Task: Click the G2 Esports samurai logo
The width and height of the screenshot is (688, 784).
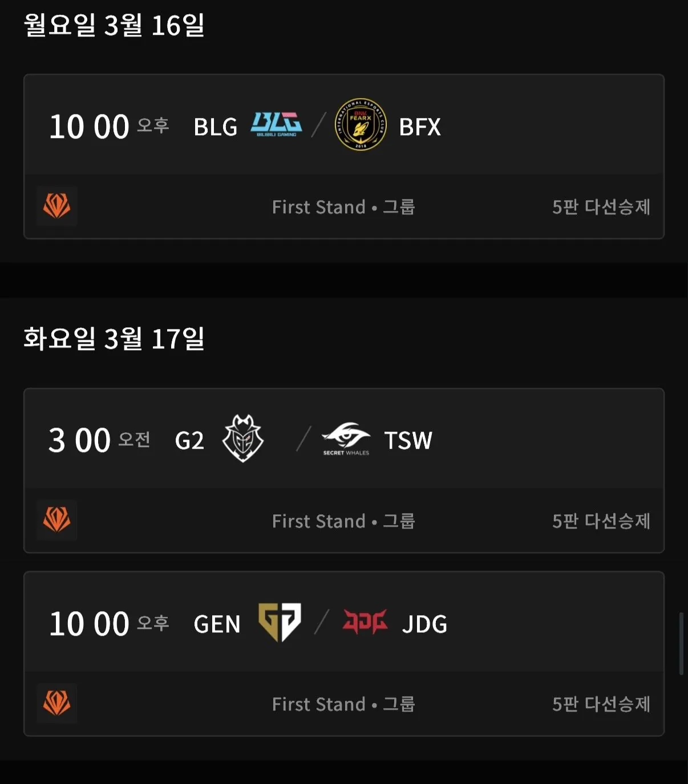Action: 243,438
